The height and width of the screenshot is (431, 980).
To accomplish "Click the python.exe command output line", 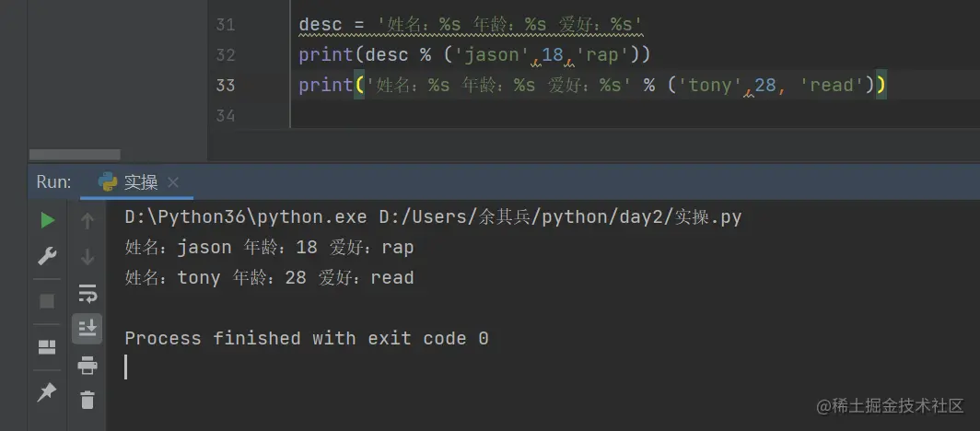I will pyautogui.click(x=433, y=216).
